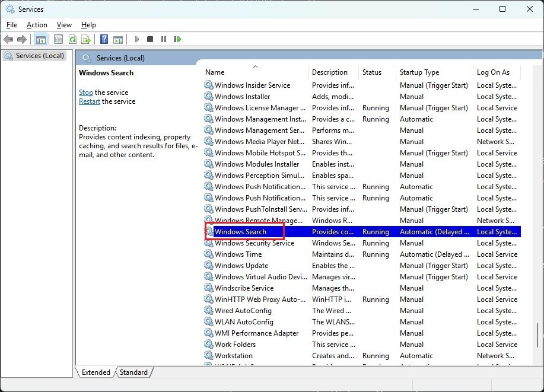Open the Help toolbar icon
Screen dimensions: 544x392
(104, 39)
